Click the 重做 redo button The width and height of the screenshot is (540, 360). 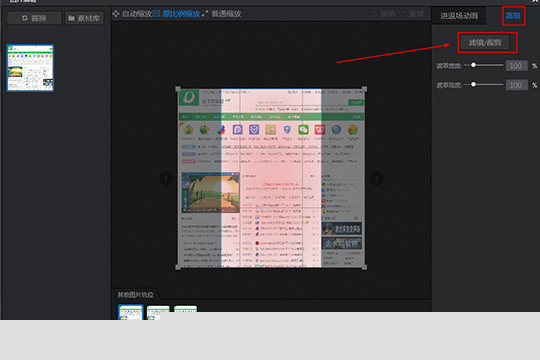pyautogui.click(x=412, y=14)
